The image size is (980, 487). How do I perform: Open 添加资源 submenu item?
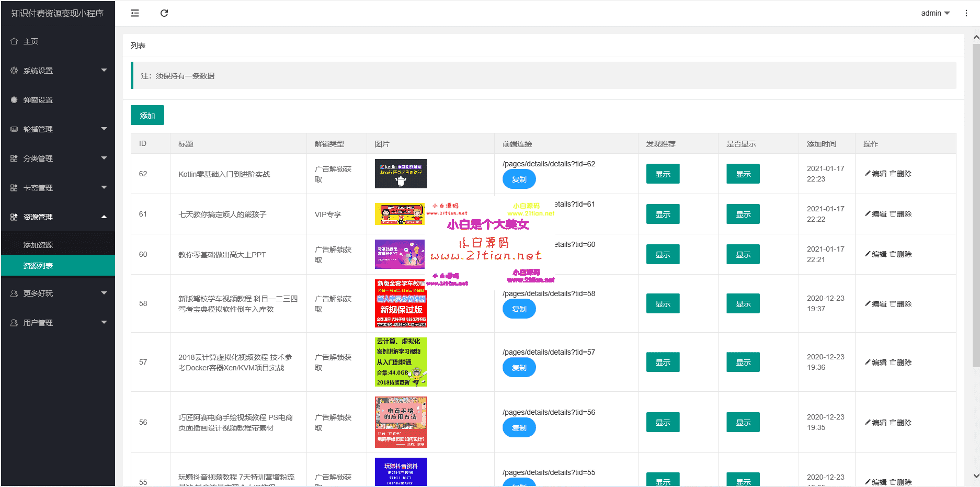pos(38,245)
